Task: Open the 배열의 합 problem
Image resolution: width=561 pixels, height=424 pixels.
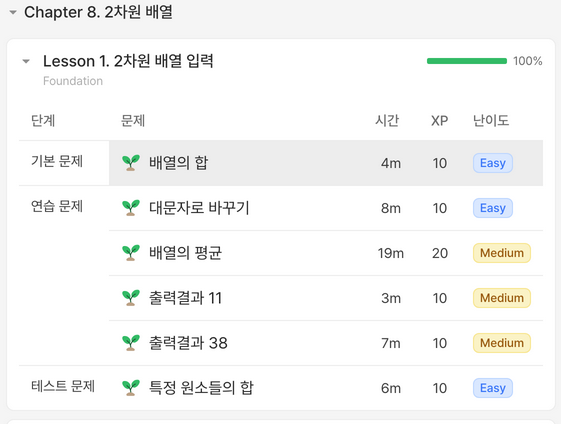Action: [179, 163]
